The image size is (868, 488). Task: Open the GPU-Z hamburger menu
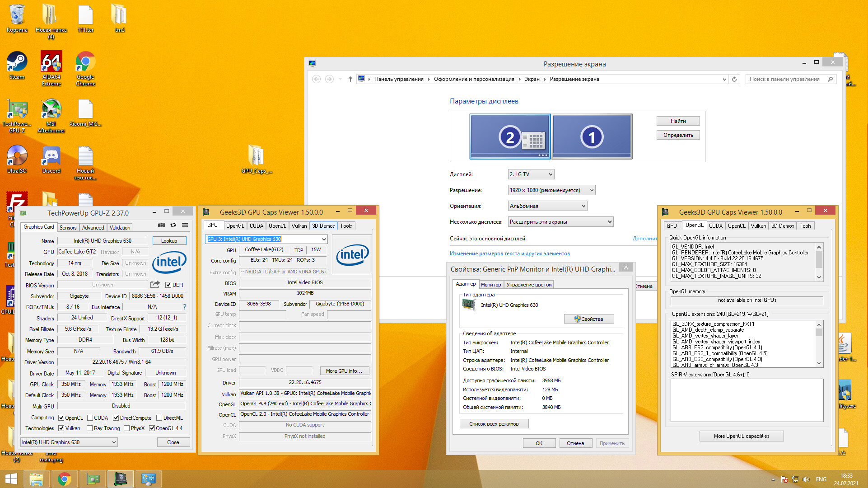coord(185,225)
